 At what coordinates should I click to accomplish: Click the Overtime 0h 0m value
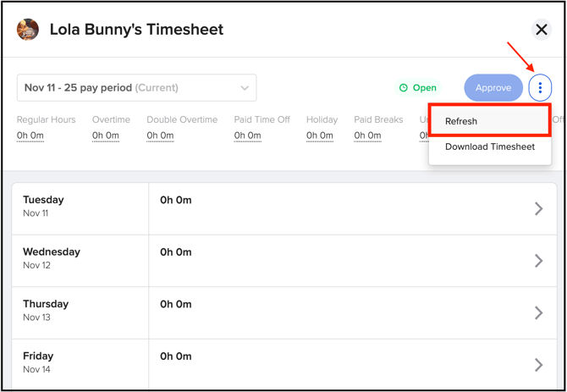[106, 135]
